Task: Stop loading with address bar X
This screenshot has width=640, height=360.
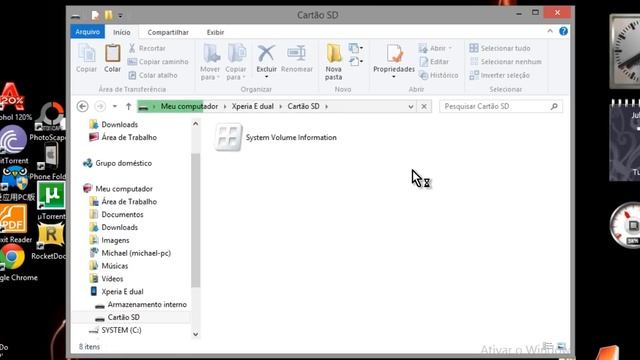Action: click(424, 107)
